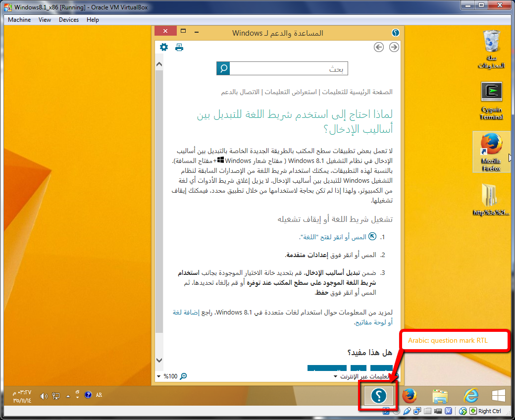The image size is (515, 420).
Task: Click the magnifier search button
Action: coord(223,69)
